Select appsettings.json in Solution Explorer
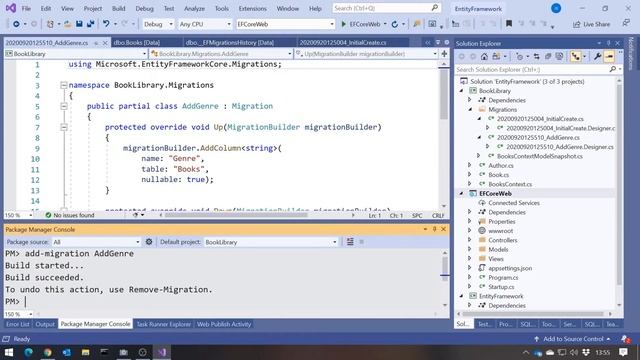 tap(510, 268)
